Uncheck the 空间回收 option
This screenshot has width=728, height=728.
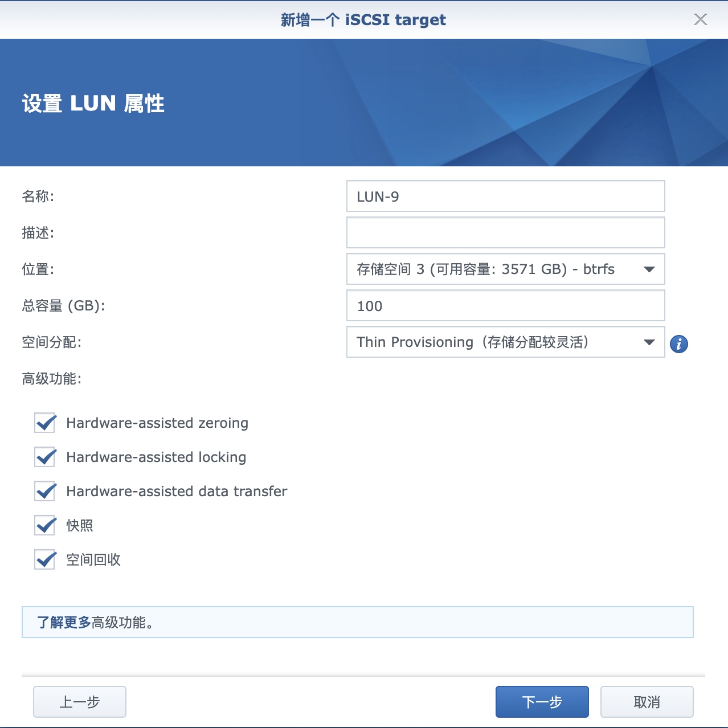click(x=45, y=560)
